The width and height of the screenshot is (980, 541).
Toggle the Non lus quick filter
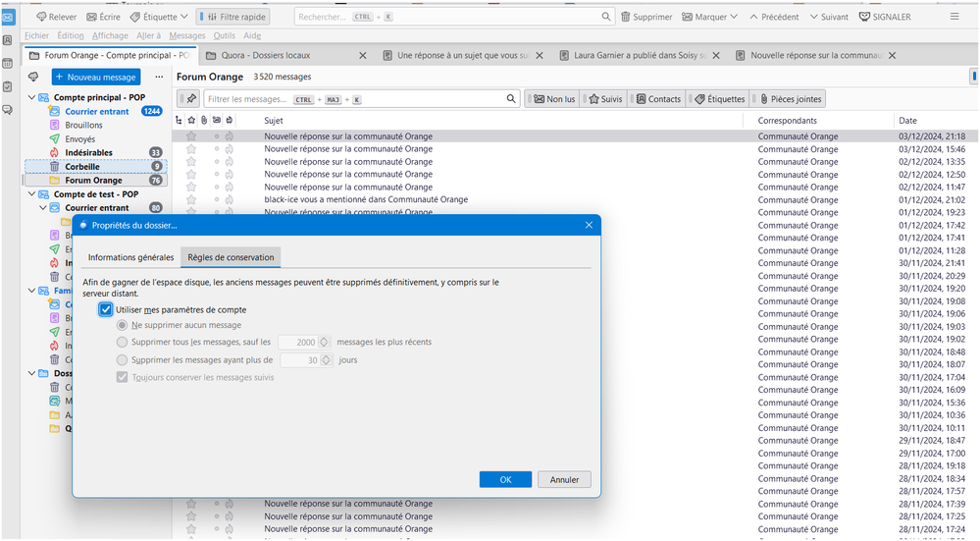[x=553, y=99]
